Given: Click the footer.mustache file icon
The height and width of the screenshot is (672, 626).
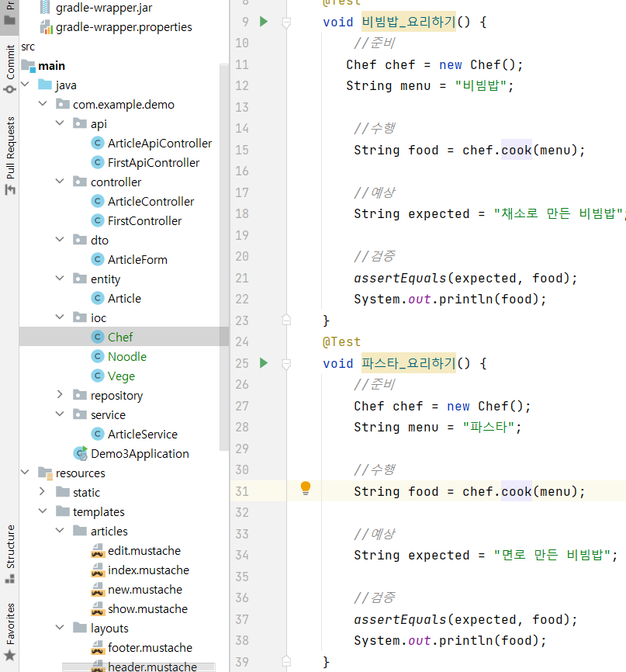Looking at the screenshot, I should [98, 647].
